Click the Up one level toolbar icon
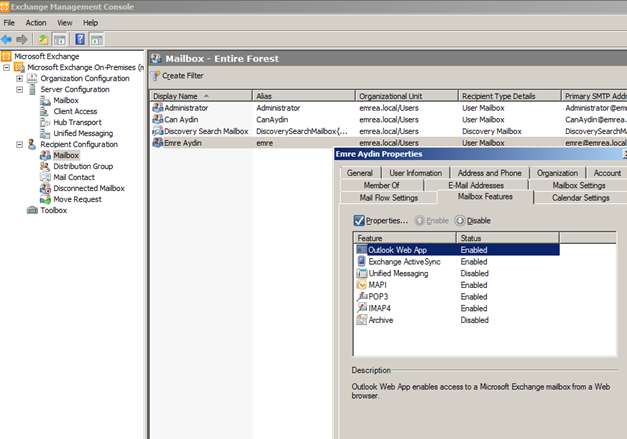627x439 pixels. click(43, 39)
